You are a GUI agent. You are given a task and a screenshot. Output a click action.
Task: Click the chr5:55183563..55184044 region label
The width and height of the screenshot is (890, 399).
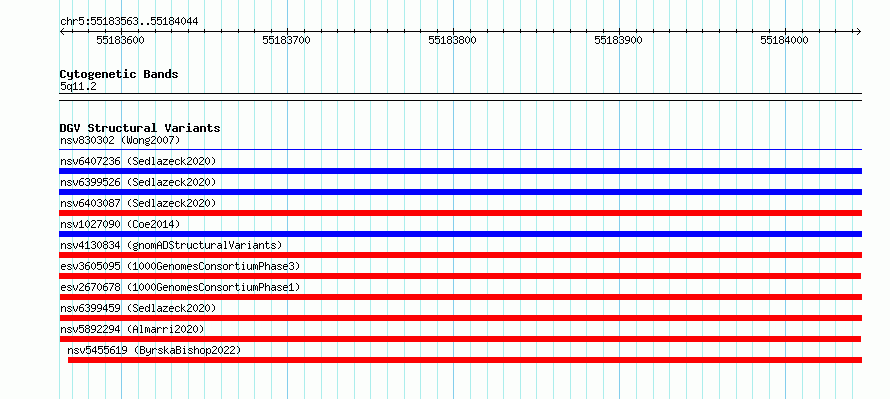[129, 22]
